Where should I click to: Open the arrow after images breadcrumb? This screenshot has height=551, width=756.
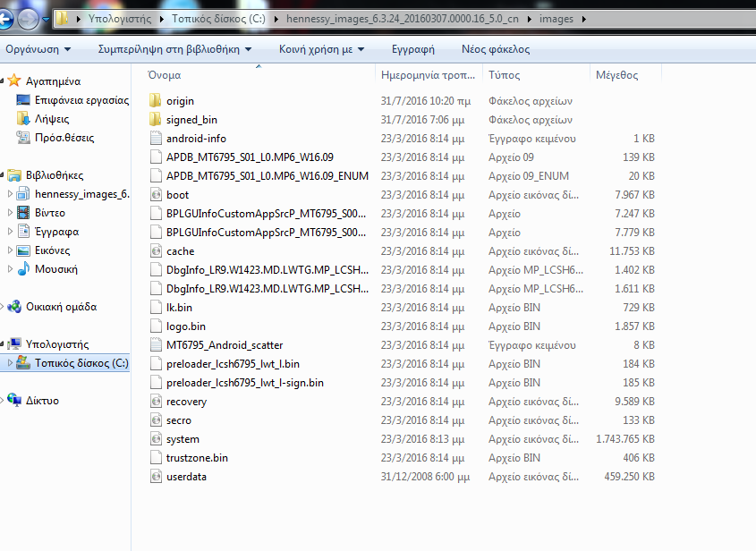coord(584,20)
